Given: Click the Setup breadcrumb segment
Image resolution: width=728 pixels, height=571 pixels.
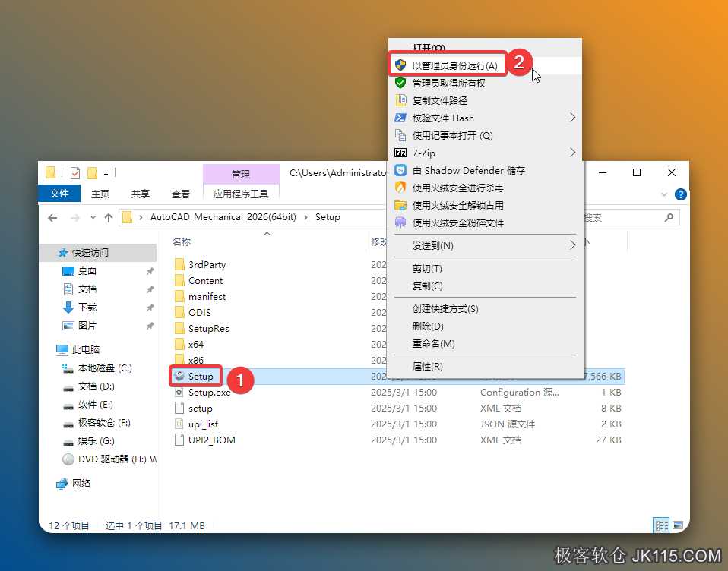Looking at the screenshot, I should click(328, 217).
